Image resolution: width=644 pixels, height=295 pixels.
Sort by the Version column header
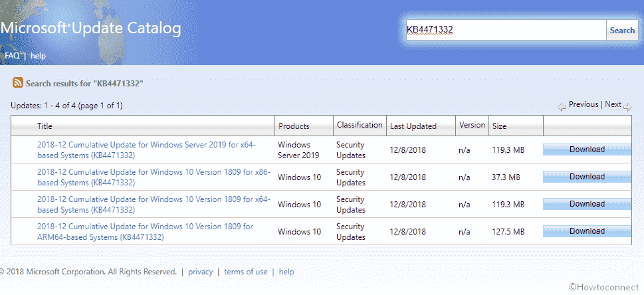coord(472,124)
